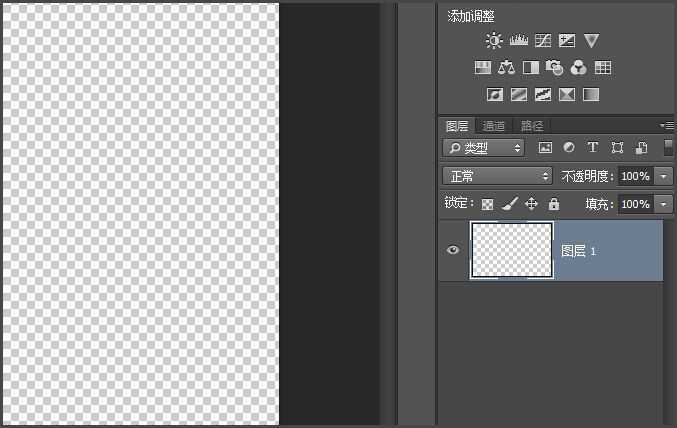Add a Channel Mixer adjustment

click(579, 68)
